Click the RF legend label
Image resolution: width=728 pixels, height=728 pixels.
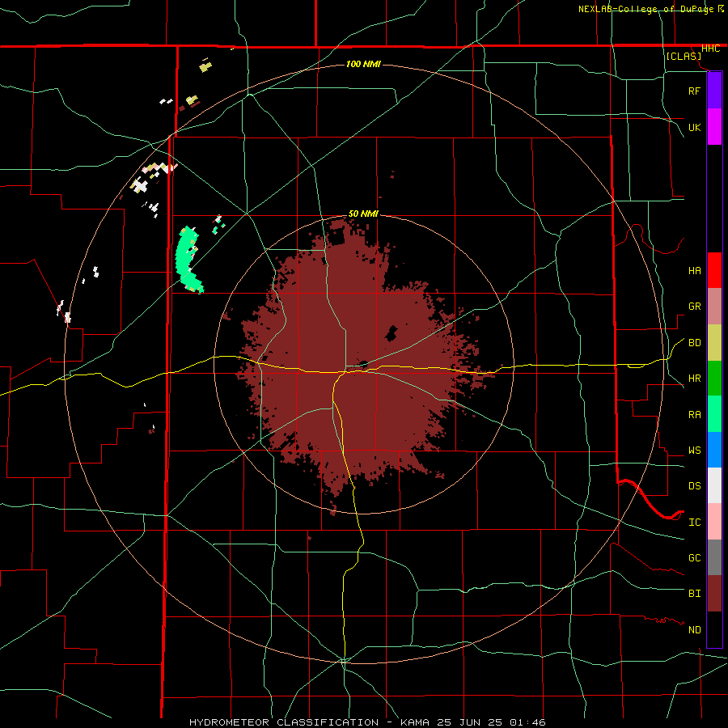pyautogui.click(x=694, y=91)
